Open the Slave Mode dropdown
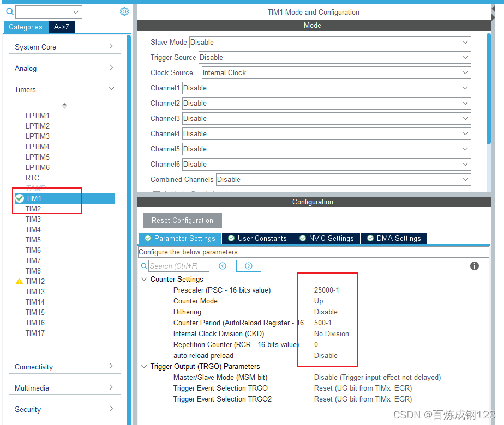 (x=329, y=42)
